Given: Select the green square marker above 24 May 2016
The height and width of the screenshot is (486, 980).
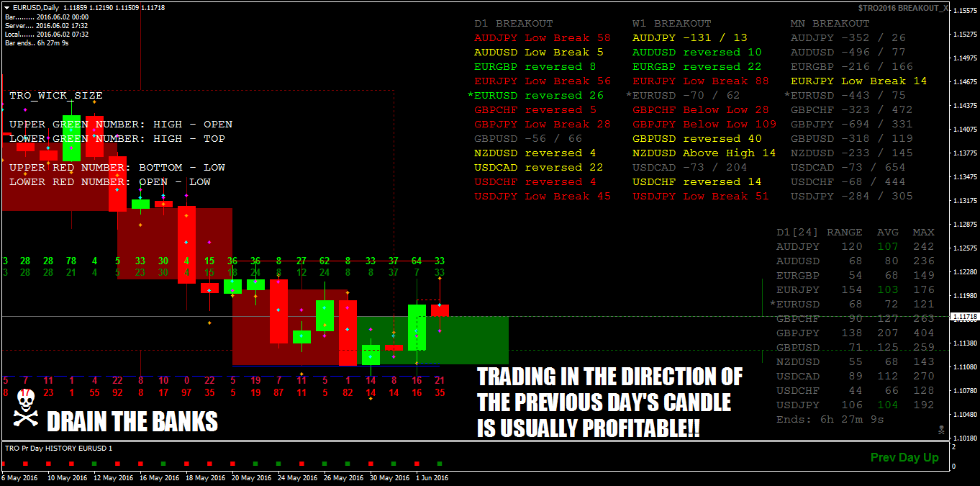Looking at the screenshot, I should point(278,462).
